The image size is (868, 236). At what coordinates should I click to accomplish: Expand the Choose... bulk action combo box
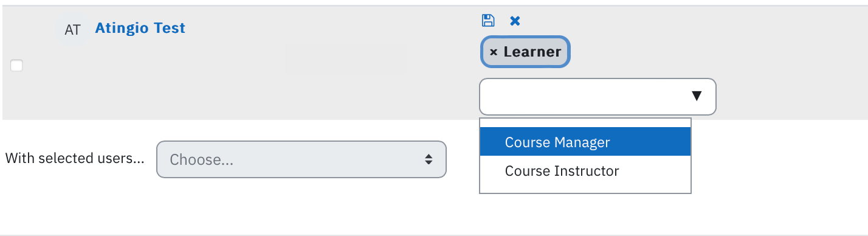301,159
